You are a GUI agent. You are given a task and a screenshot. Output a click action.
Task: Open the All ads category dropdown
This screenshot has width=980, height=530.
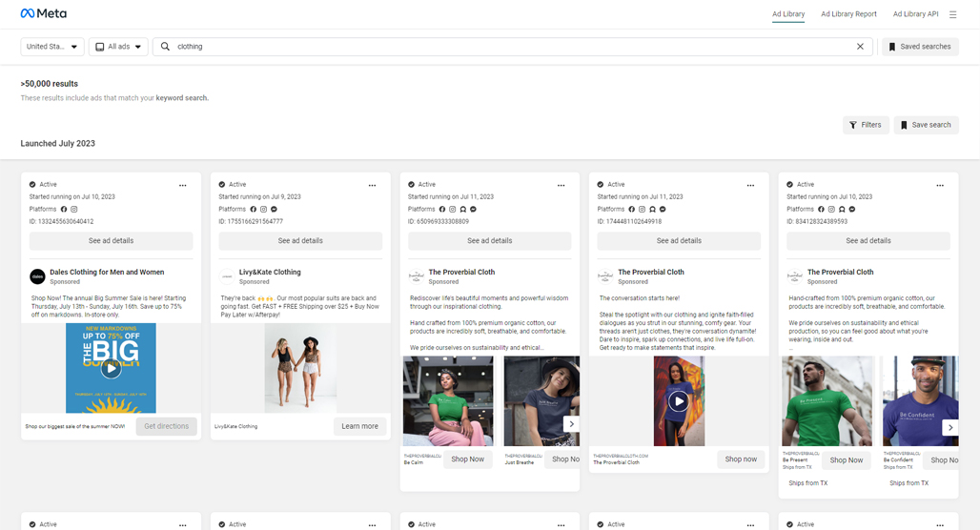tap(119, 47)
